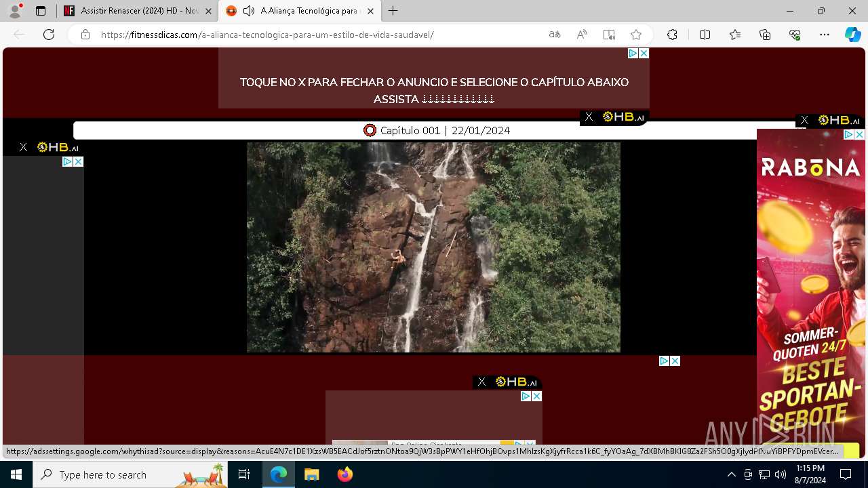Click HB.ai logo above the left sidebar ad
The image size is (868, 488).
click(58, 147)
